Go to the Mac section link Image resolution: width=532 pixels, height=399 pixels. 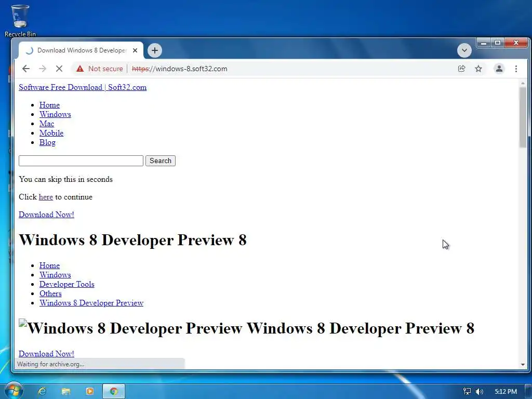click(x=46, y=124)
